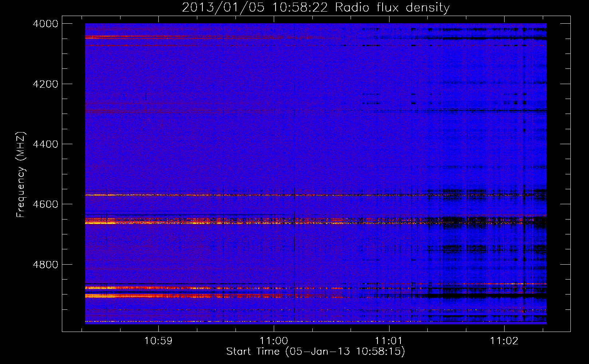
Task: Click the 10:59 time axis label
Action: (x=158, y=341)
